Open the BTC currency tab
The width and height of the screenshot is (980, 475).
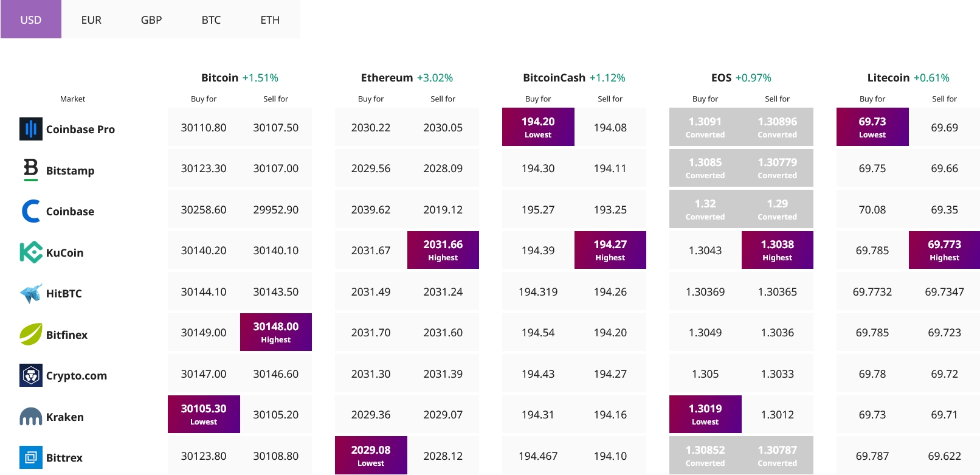[x=211, y=19]
